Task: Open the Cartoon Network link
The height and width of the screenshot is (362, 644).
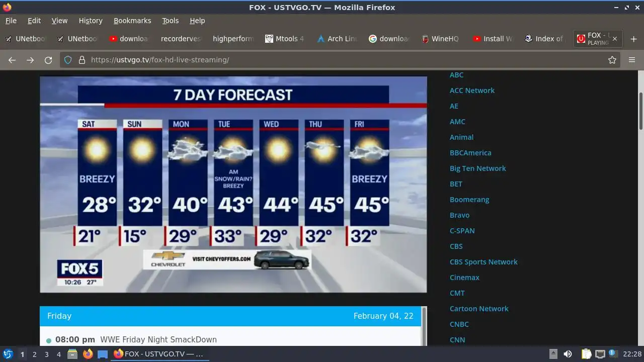Action: point(479,309)
